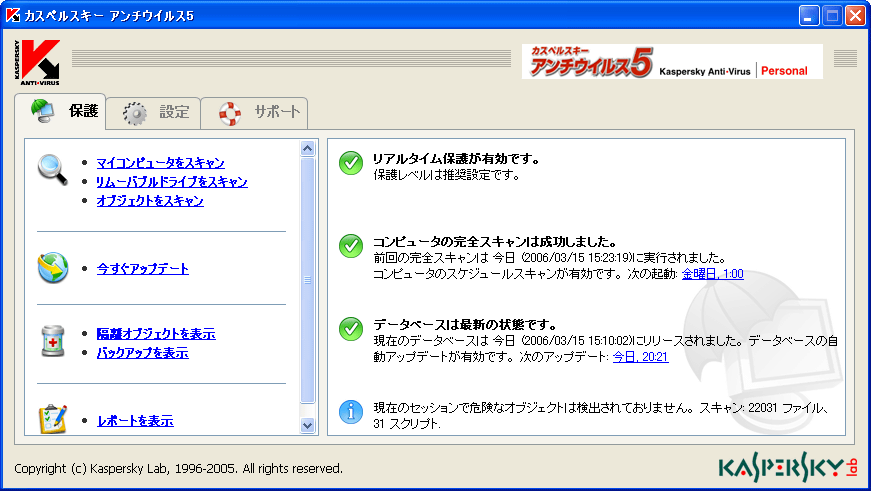Click データベースは最新の状態です。 heading

coord(464,324)
